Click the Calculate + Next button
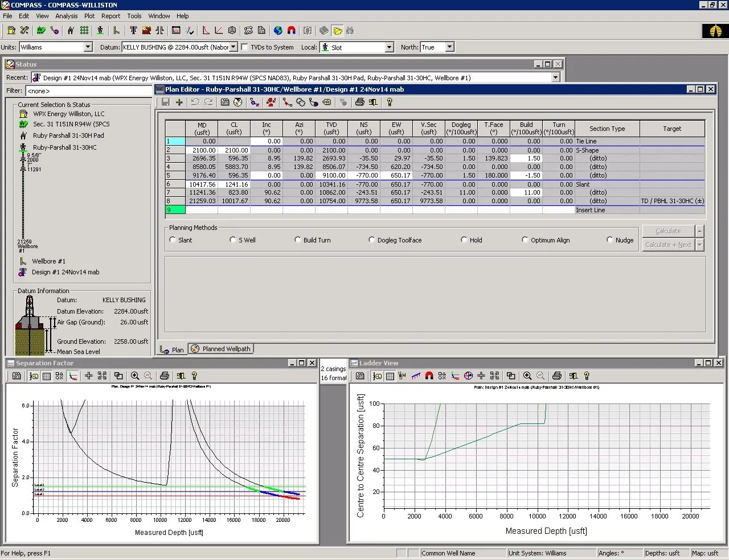 669,245
